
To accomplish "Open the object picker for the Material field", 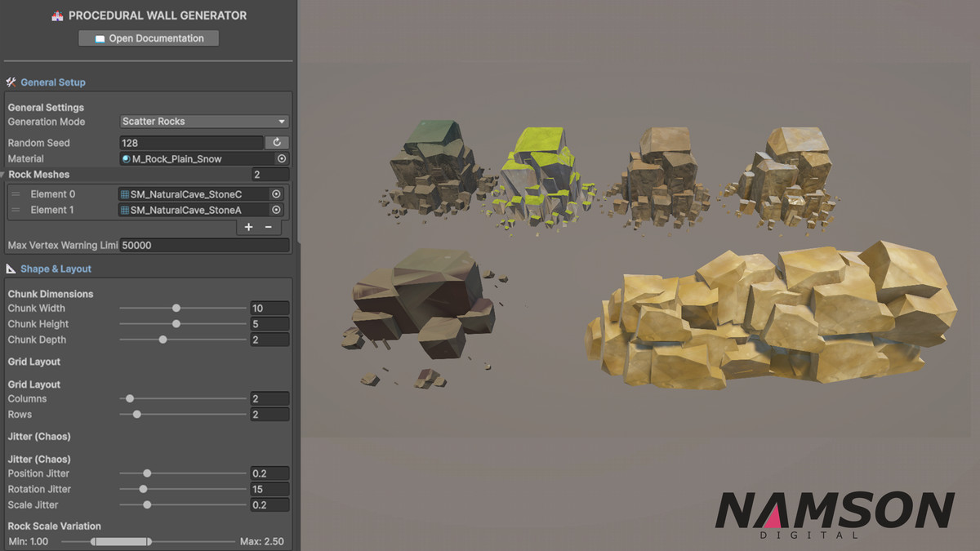I will pos(282,159).
